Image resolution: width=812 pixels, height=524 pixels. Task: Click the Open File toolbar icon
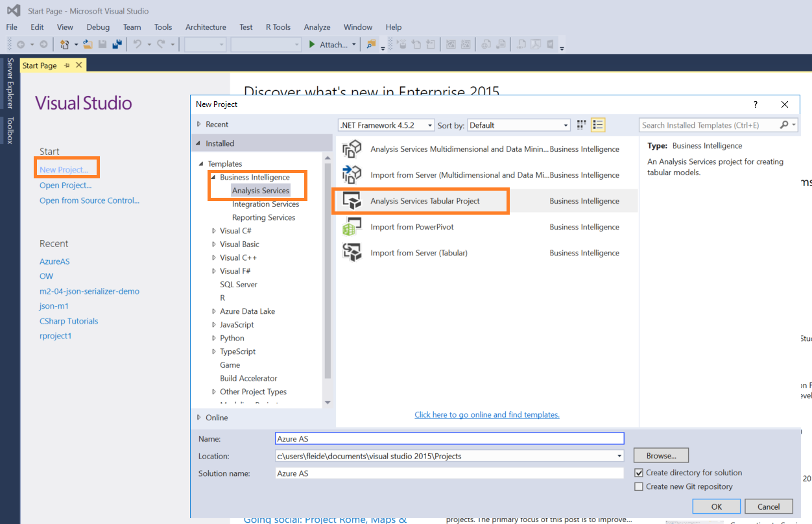coord(86,45)
